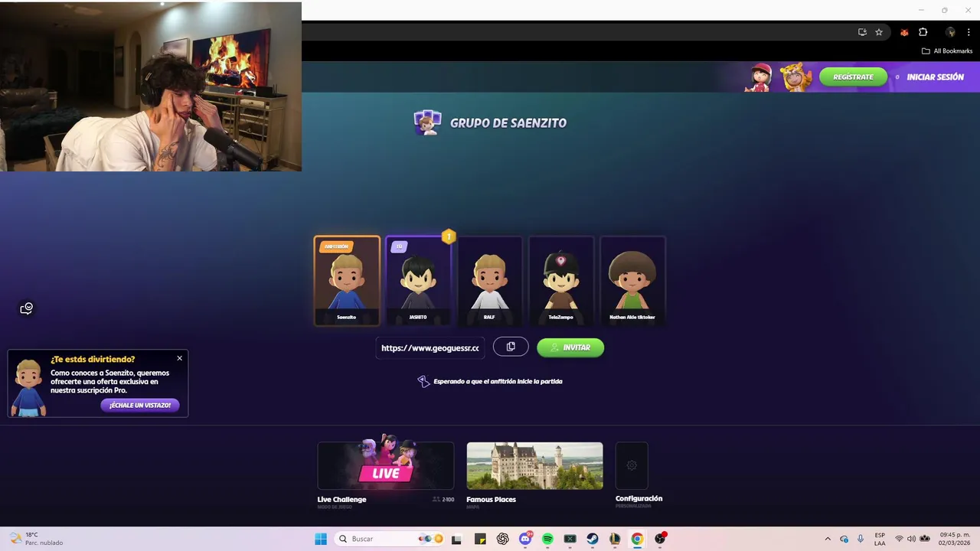Copy the invite link with the copy icon
This screenshot has width=980, height=551.
click(x=511, y=347)
